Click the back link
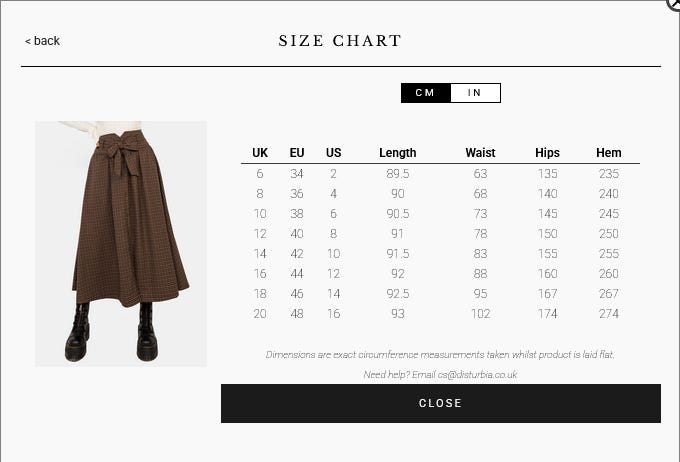The width and height of the screenshot is (680, 462). (42, 41)
